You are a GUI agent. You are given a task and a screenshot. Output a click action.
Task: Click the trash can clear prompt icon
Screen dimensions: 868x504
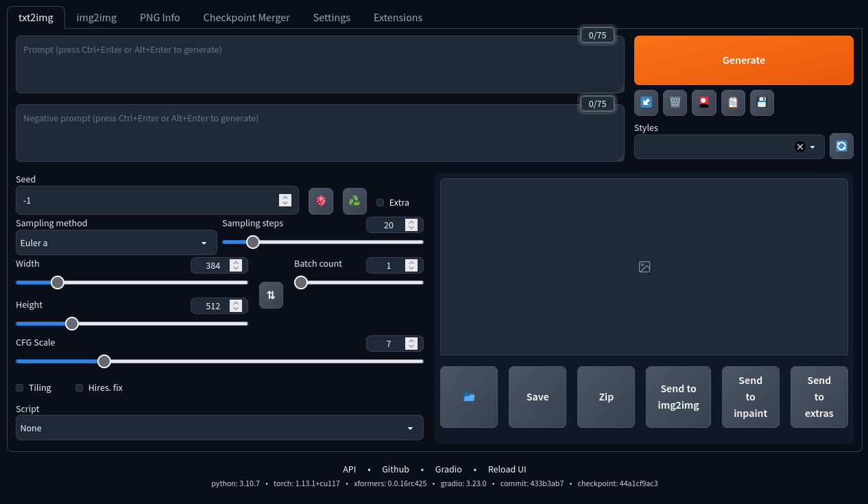(675, 103)
